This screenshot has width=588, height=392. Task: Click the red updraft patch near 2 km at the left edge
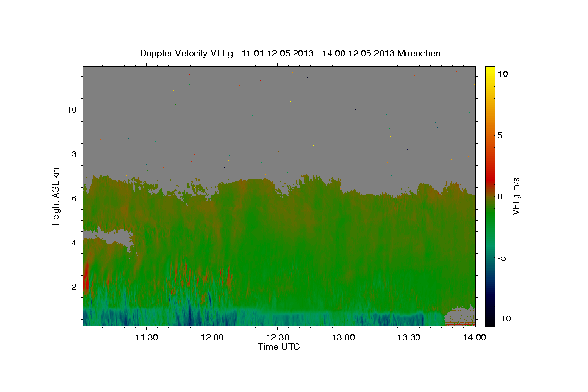[x=86, y=278]
